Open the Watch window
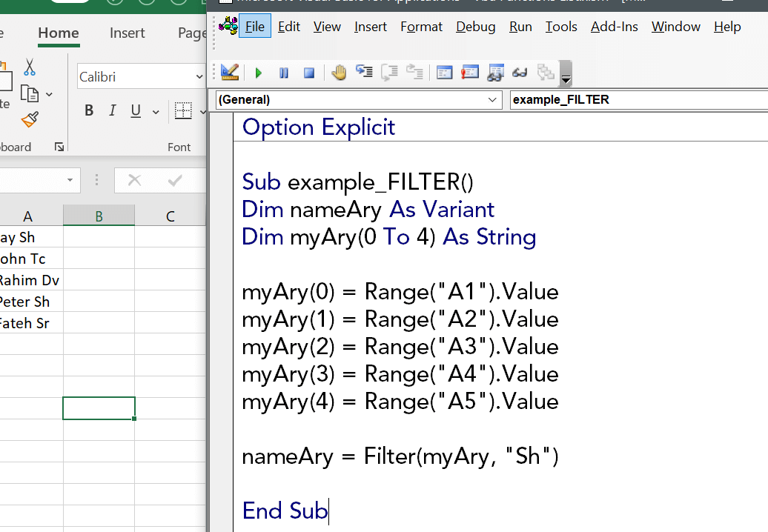The image size is (768, 532). pos(495,73)
